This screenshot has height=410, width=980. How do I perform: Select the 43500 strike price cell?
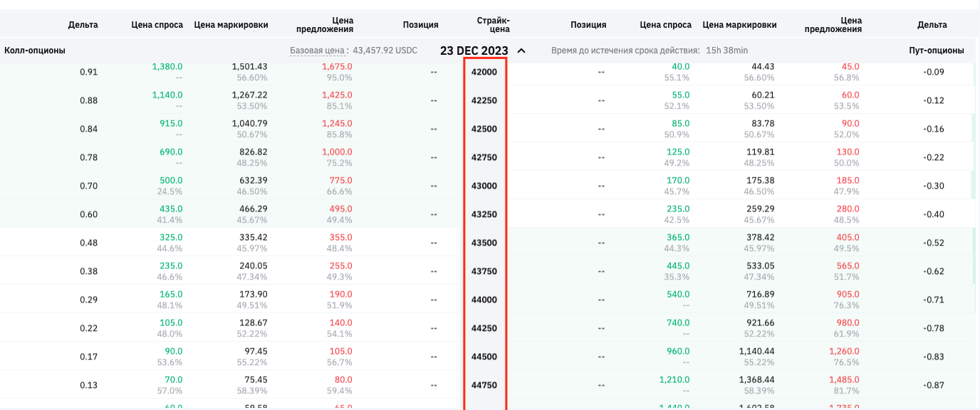(x=484, y=243)
